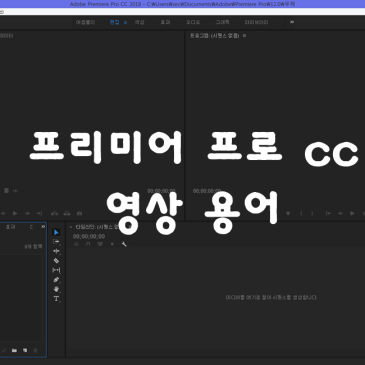
Task: Click source monitor timecode on right
Action: [161, 191]
